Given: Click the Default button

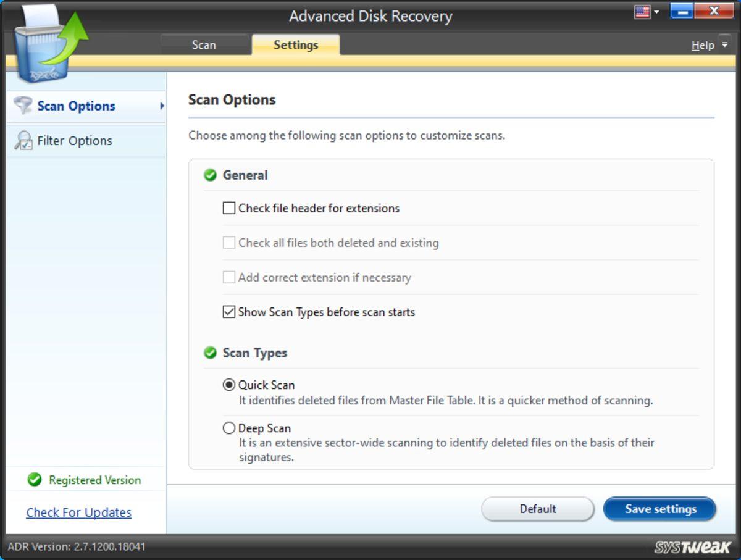Looking at the screenshot, I should click(537, 509).
